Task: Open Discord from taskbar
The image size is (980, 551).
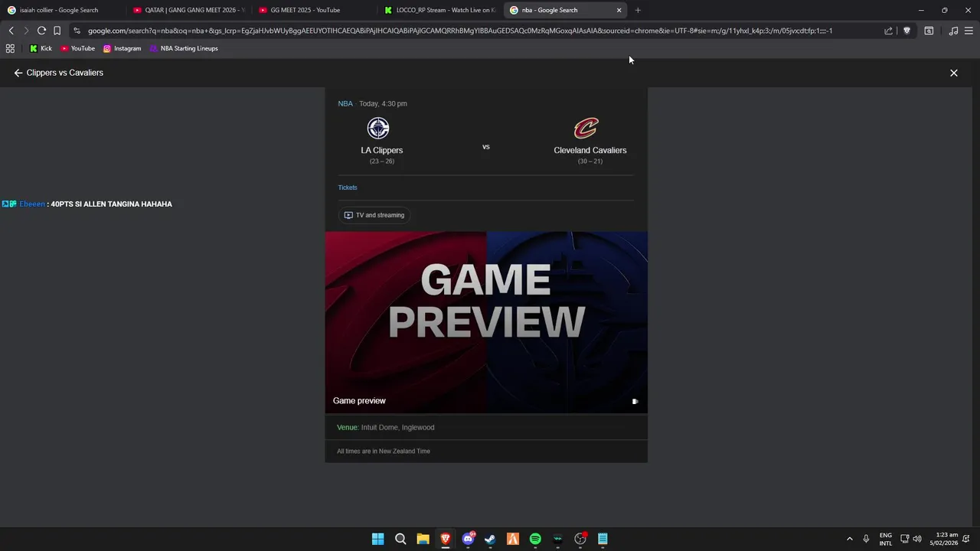Action: 468,539
